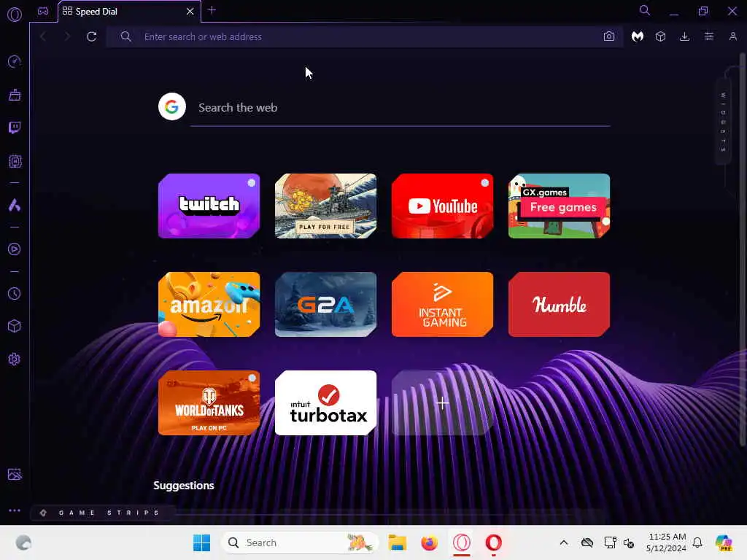Open the taskbar clock and date
Image resolution: width=747 pixels, height=560 pixels.
(666, 542)
